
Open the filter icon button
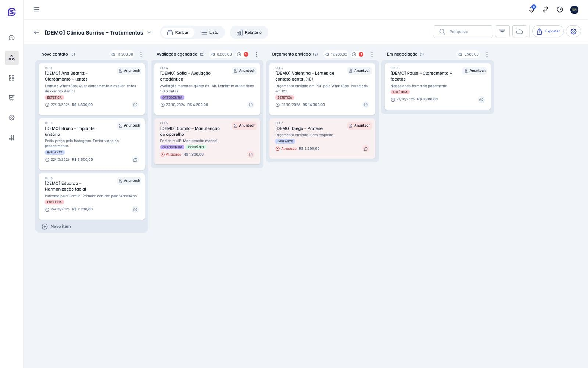point(502,32)
